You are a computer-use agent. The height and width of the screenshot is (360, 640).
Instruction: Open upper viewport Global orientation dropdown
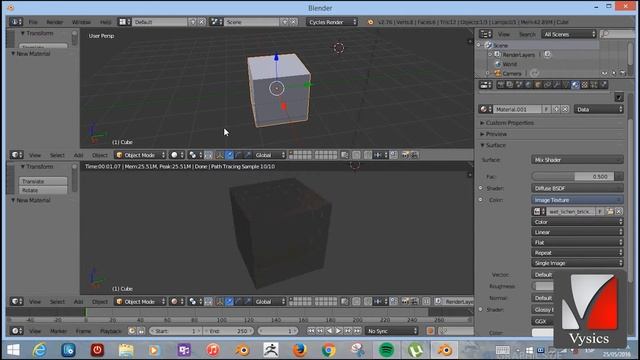coord(269,155)
